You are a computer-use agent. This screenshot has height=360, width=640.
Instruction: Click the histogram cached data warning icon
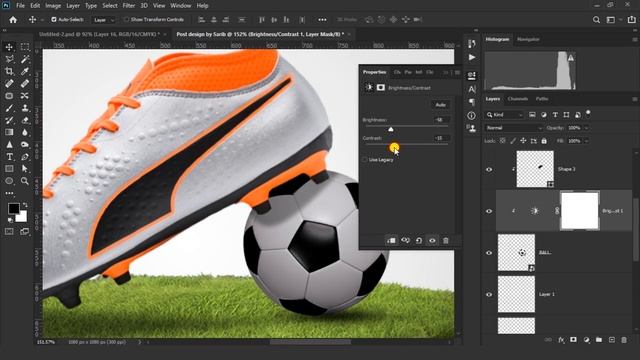pyautogui.click(x=571, y=58)
